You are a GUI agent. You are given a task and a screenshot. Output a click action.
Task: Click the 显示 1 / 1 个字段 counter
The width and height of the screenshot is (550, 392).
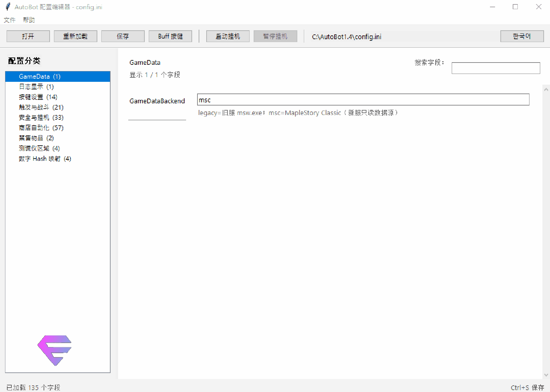coord(155,75)
